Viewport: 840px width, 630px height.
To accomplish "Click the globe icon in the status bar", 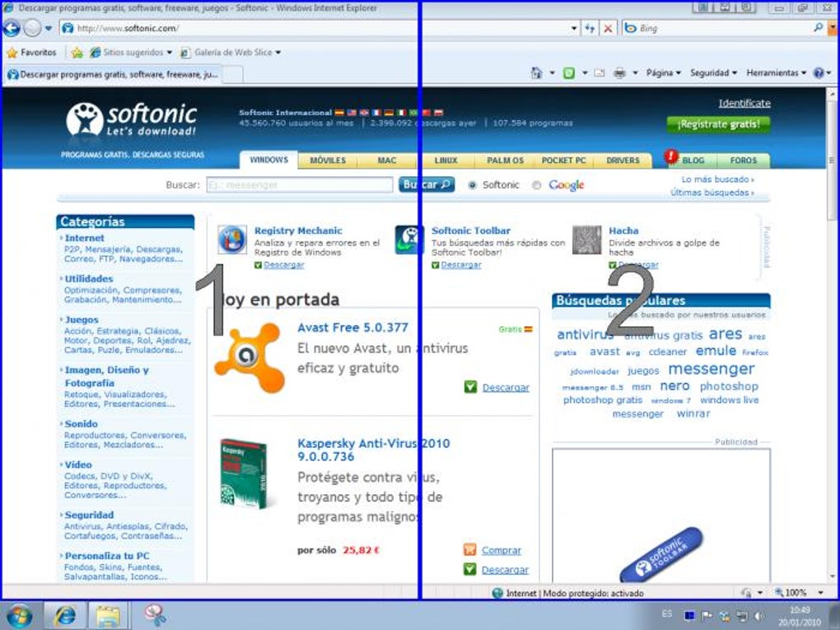I will coord(497,593).
